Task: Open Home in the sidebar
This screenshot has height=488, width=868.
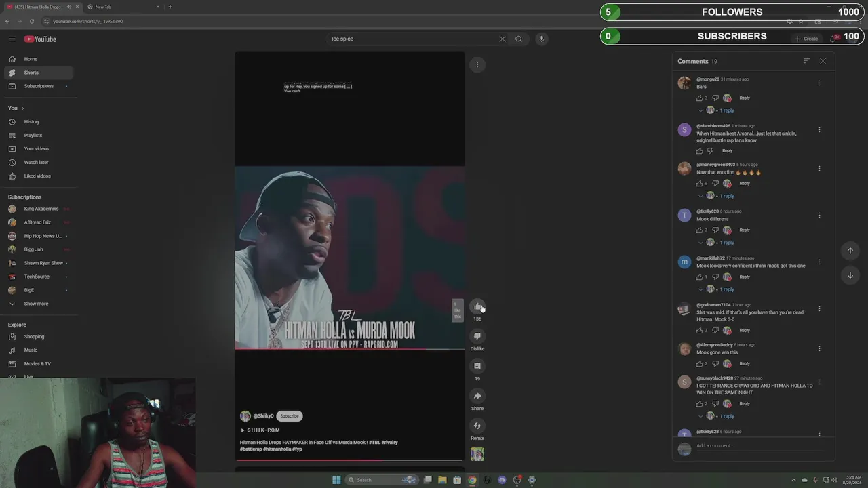Action: coord(39,59)
